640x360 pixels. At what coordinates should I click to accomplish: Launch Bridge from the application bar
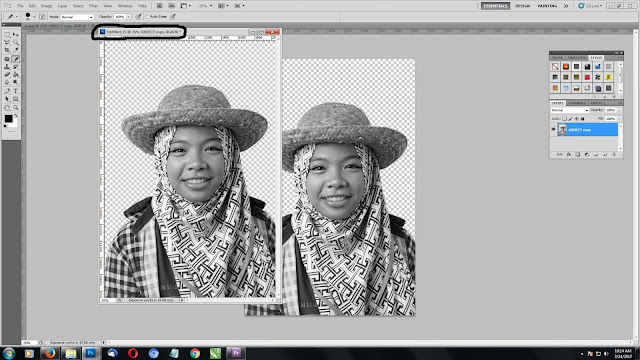point(160,6)
